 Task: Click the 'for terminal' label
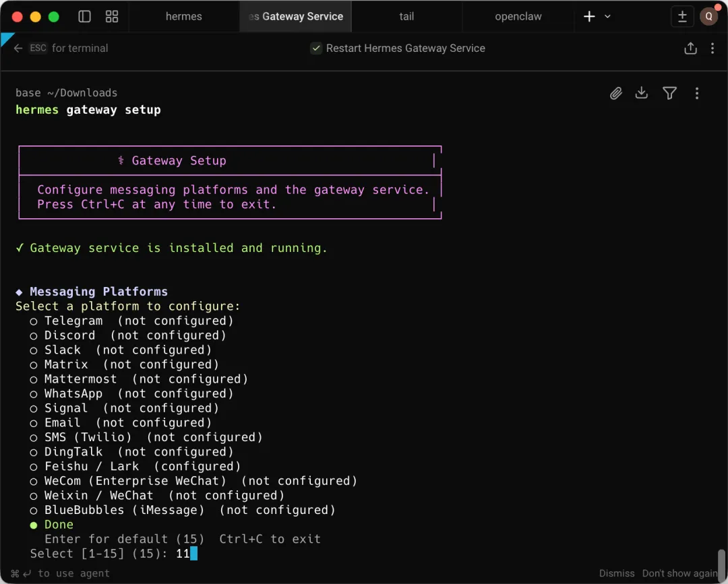pos(80,48)
